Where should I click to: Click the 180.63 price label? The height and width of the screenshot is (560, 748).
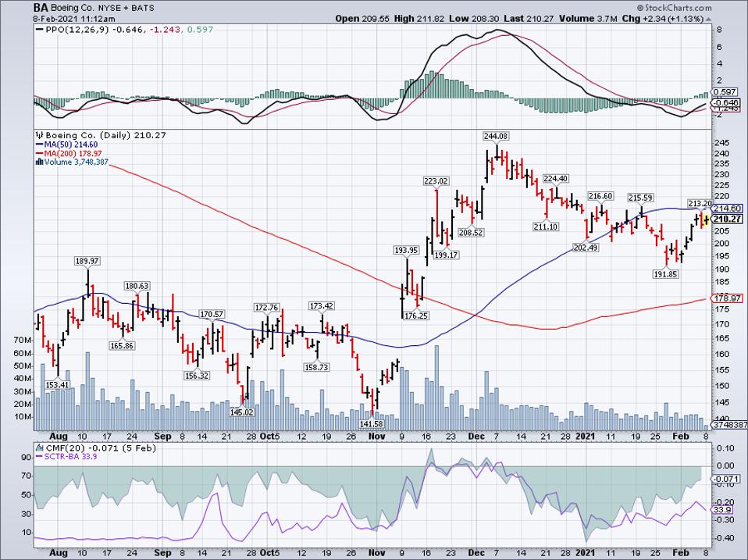(x=137, y=286)
